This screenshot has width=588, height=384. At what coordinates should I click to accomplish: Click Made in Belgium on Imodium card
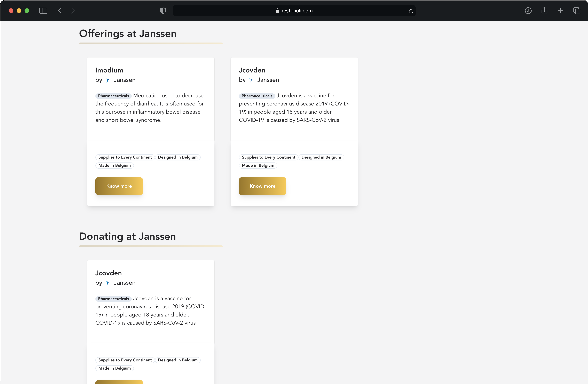[x=115, y=165]
